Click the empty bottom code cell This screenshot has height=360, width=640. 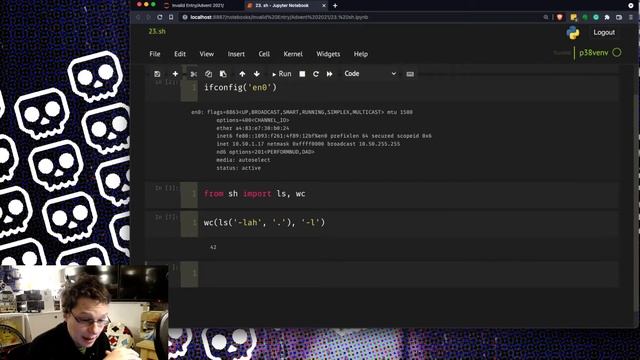[408, 274]
